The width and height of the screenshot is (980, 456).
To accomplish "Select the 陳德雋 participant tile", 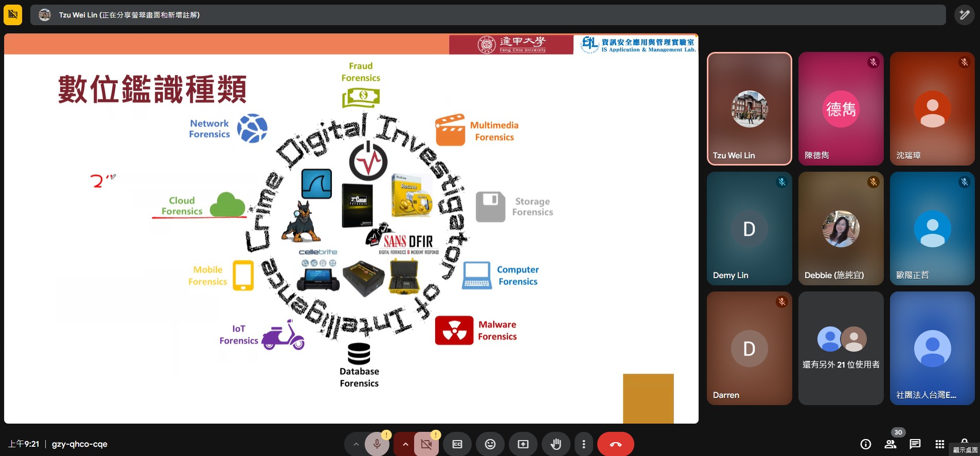I will [x=841, y=108].
